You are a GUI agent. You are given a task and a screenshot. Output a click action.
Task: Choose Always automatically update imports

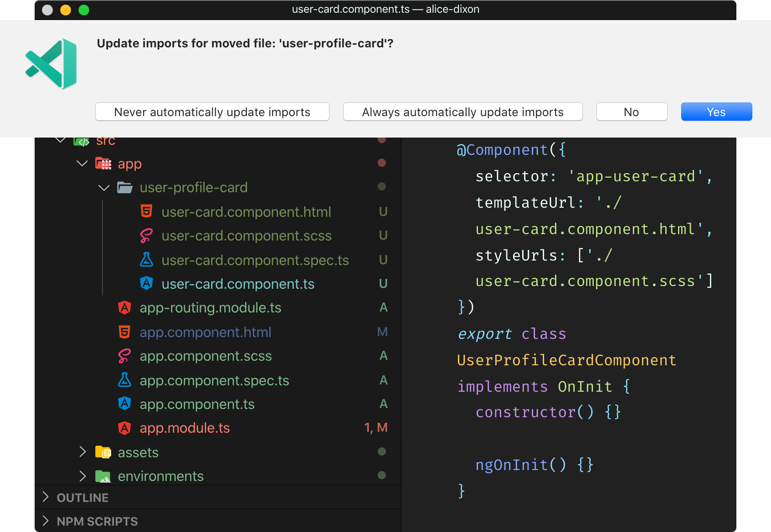[x=462, y=112]
